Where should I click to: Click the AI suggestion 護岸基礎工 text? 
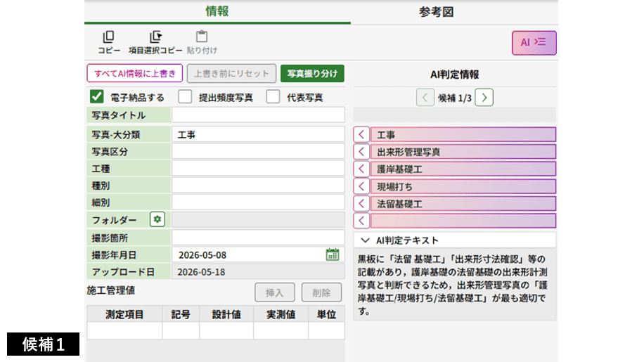pyautogui.click(x=399, y=169)
